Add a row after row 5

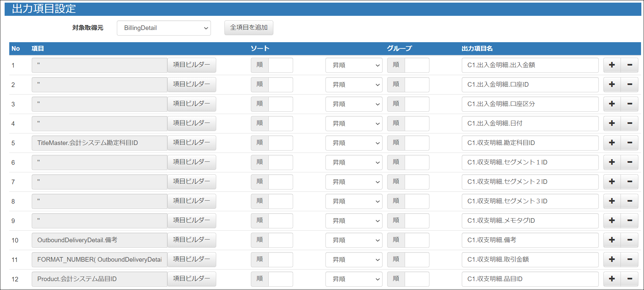[612, 143]
